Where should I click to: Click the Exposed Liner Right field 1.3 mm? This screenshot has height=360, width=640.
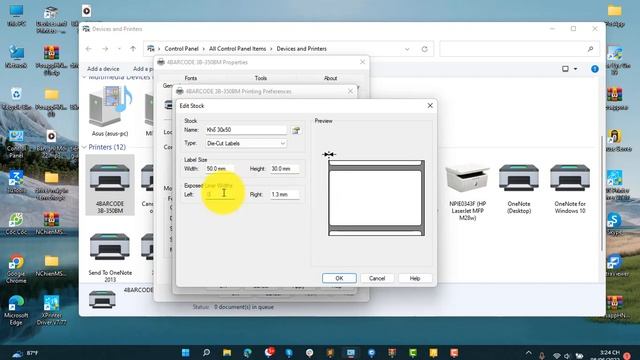coord(285,194)
